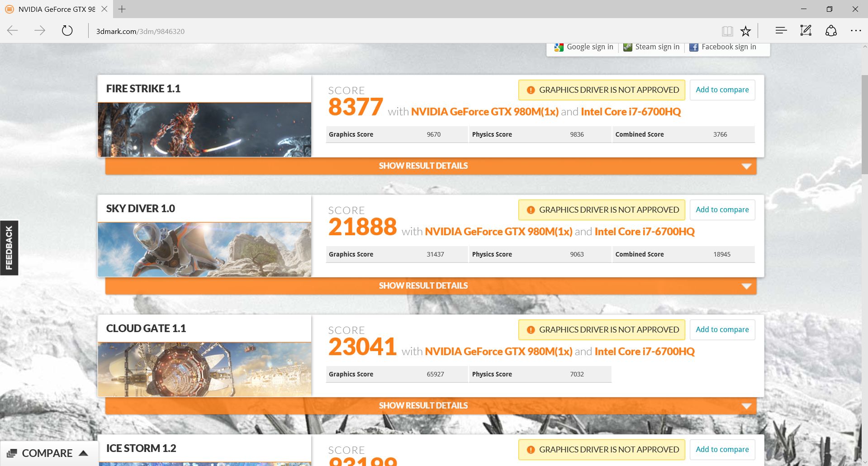Expand Show Result Details for Fire Strike
Viewport: 868px width, 466px height.
click(423, 166)
